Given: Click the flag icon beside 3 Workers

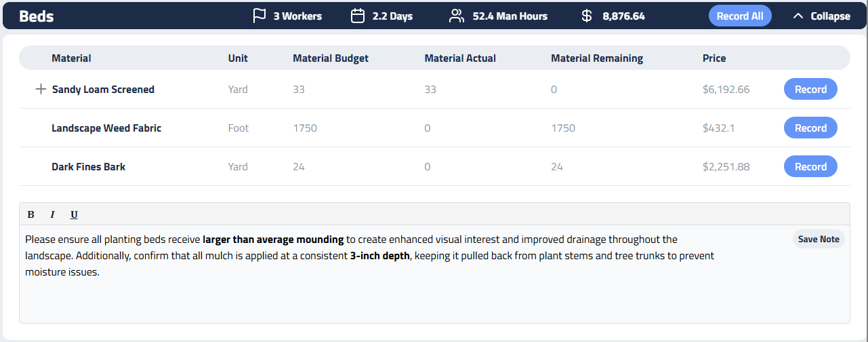Looking at the screenshot, I should [x=259, y=16].
